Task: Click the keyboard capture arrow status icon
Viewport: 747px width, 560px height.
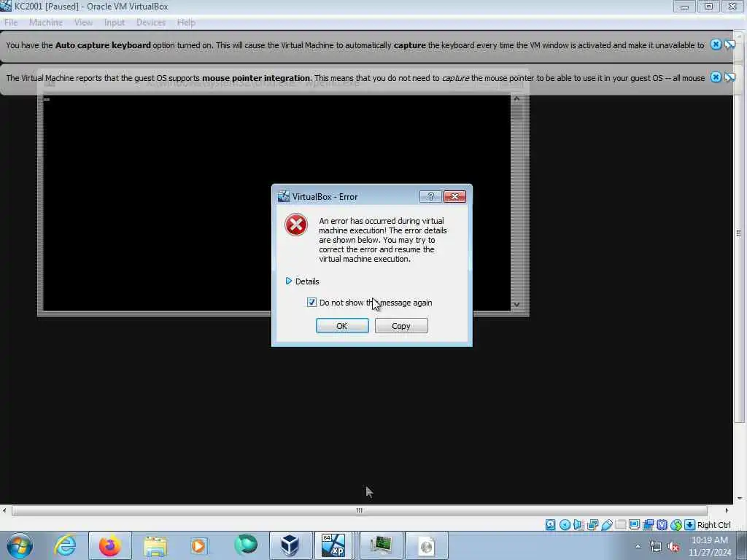Action: (689, 525)
